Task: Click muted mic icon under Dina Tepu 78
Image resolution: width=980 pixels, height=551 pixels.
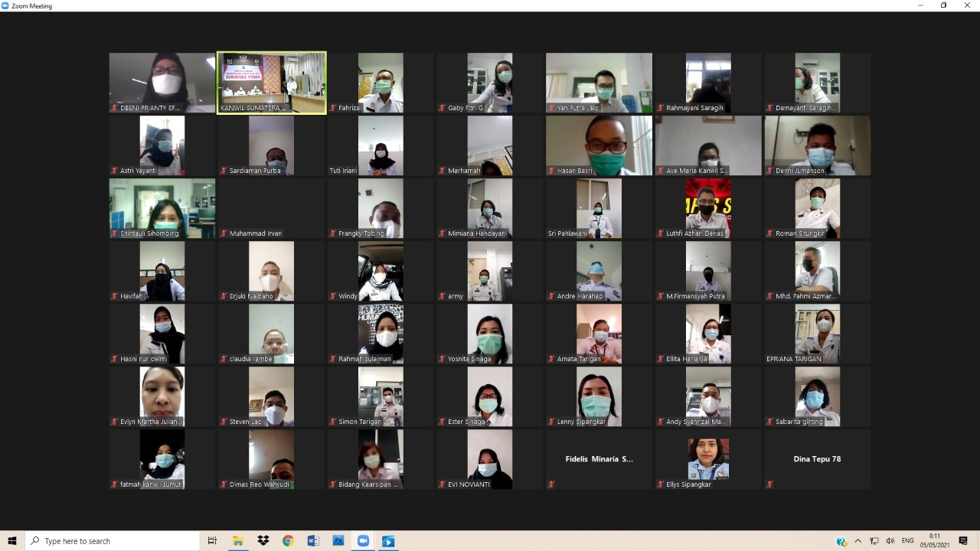Action: [769, 484]
